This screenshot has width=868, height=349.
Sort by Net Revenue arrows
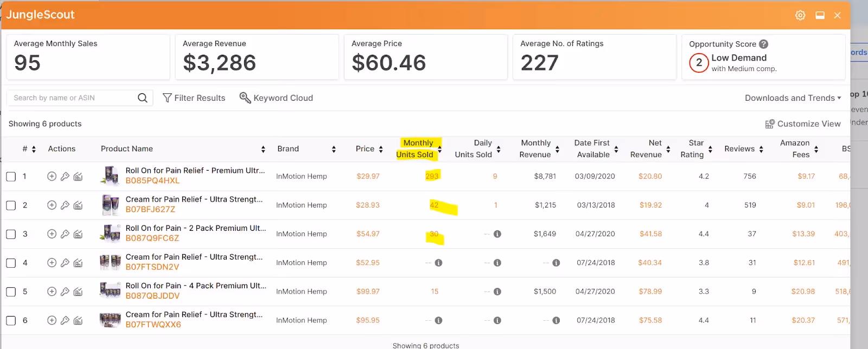point(668,149)
